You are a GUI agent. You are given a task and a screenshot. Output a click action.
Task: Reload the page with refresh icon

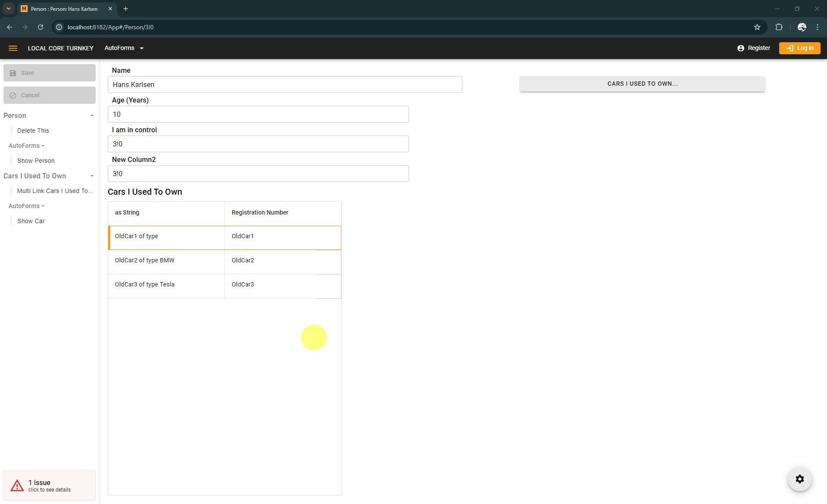point(40,27)
